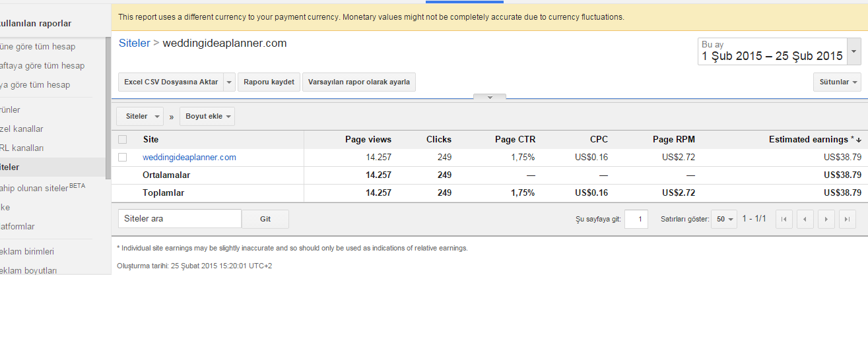Click the Raporu kaydet button
The width and height of the screenshot is (868, 356).
click(x=269, y=82)
